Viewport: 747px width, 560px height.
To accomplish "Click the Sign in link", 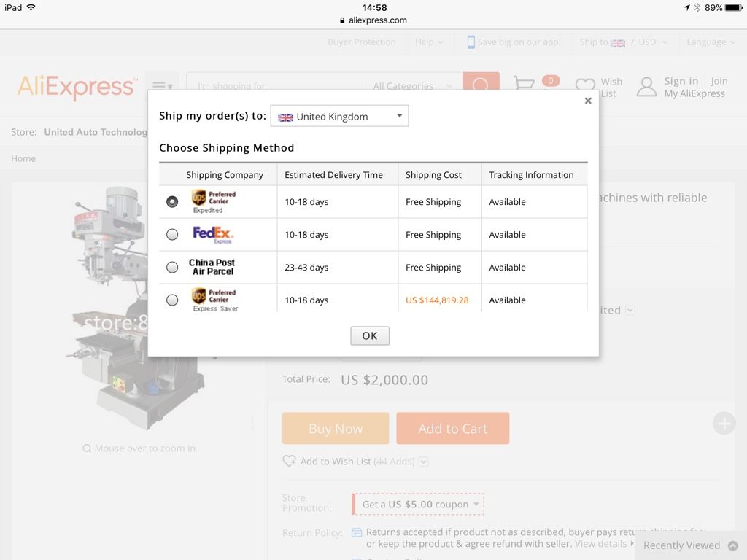I will click(681, 81).
